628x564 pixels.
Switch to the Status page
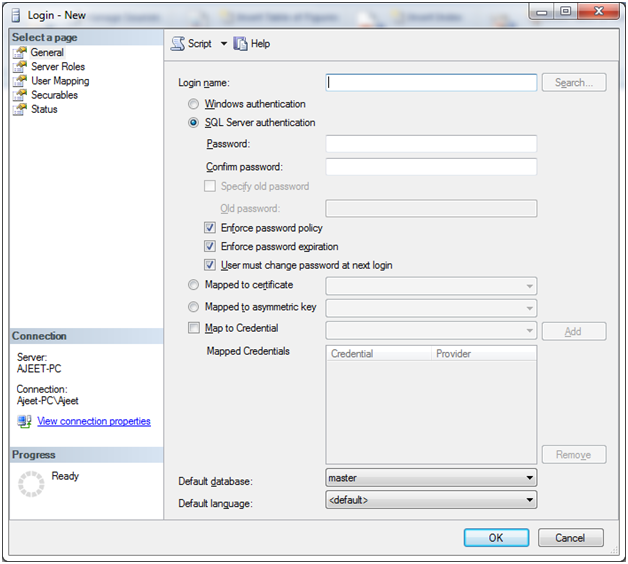tap(44, 109)
